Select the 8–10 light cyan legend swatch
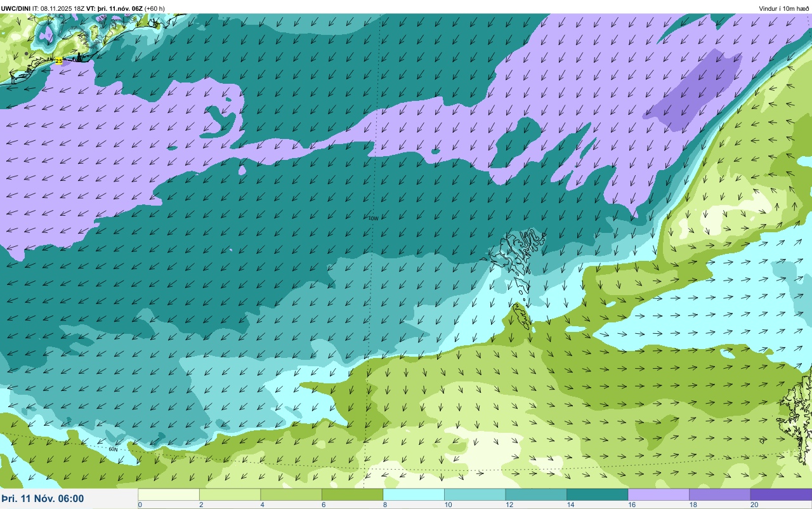The width and height of the screenshot is (812, 509). pyautogui.click(x=414, y=494)
